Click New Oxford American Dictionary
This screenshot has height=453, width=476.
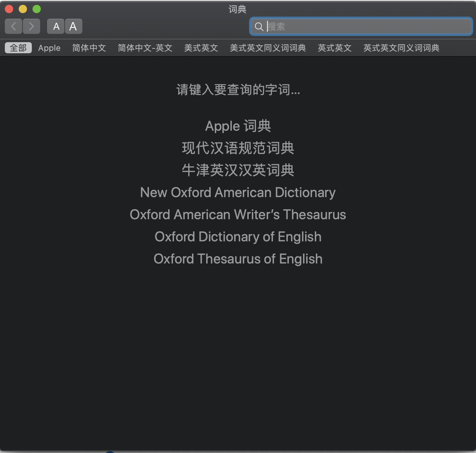coord(238,192)
